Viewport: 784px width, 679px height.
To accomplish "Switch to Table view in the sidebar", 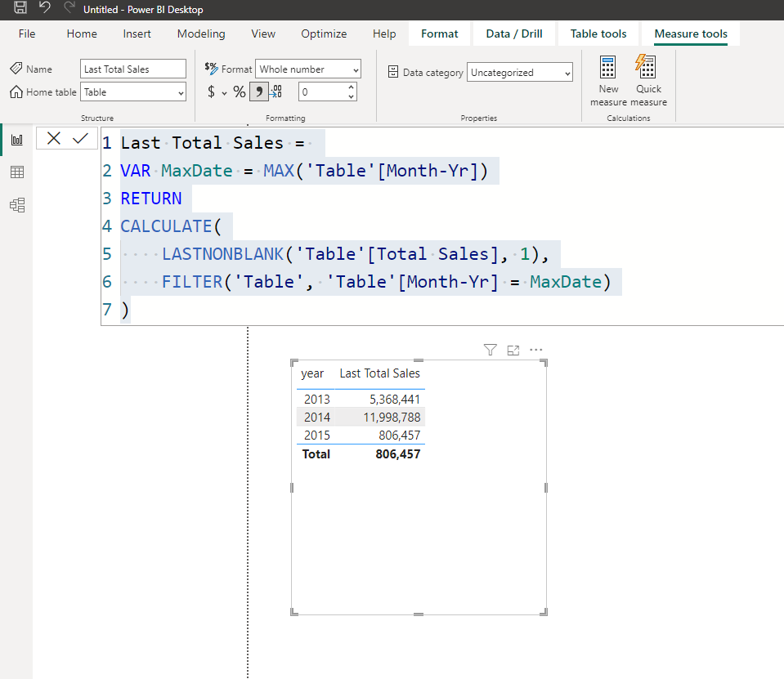I will pos(17,172).
